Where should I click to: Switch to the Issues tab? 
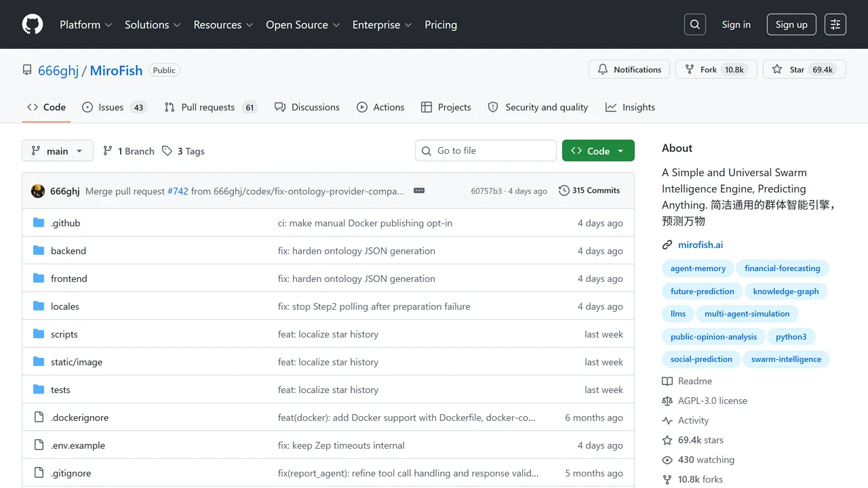point(115,107)
